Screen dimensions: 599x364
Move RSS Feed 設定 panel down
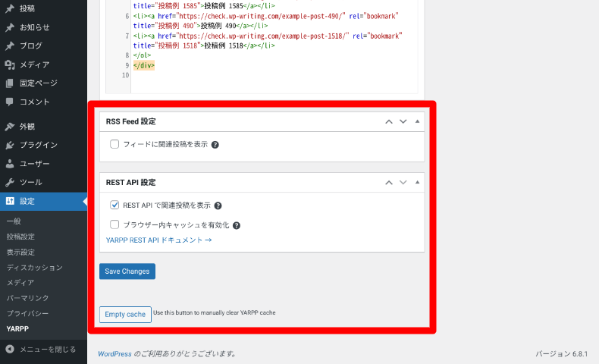pyautogui.click(x=403, y=121)
